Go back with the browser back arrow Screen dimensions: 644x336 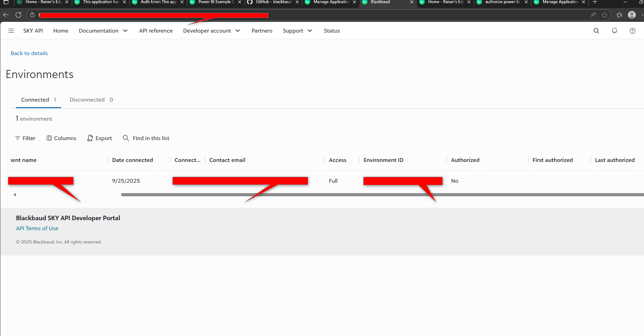(6, 15)
